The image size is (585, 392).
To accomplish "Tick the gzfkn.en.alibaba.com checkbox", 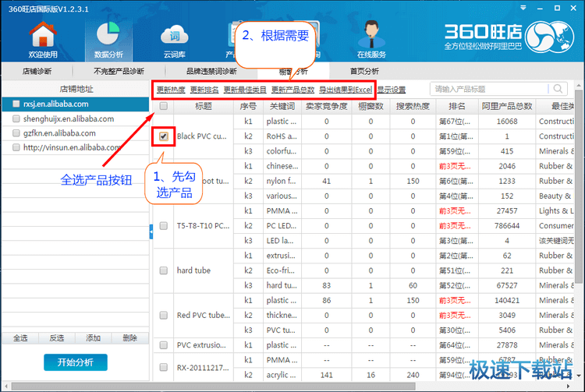I will click(x=16, y=133).
